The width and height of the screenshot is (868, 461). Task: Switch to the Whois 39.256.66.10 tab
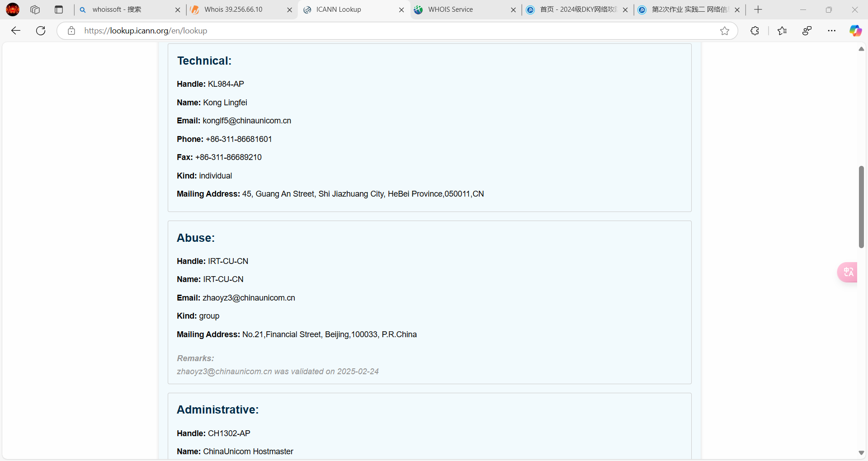pyautogui.click(x=241, y=9)
